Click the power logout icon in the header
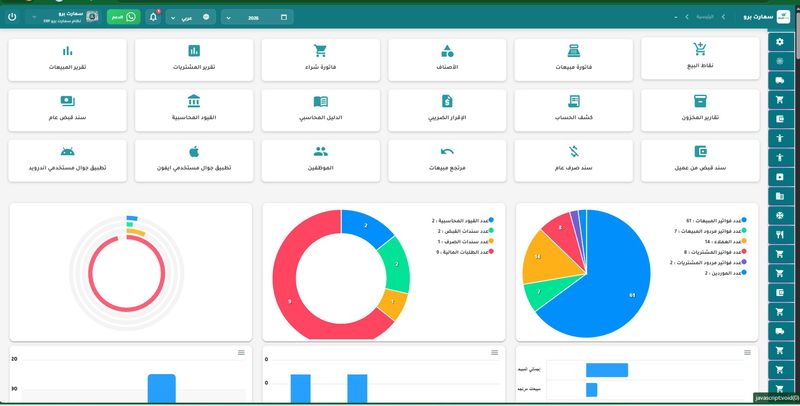Image resolution: width=800 pixels, height=406 pixels. pyautogui.click(x=12, y=17)
